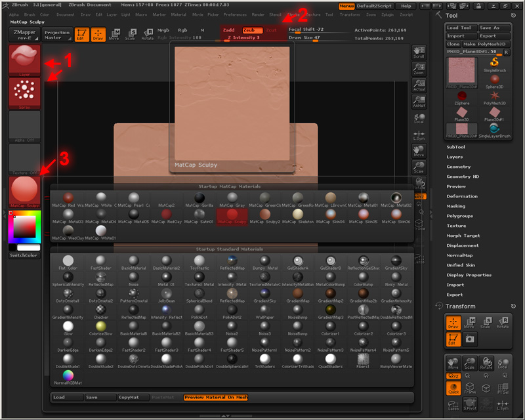Toggle the active Zsub mode

point(253,30)
